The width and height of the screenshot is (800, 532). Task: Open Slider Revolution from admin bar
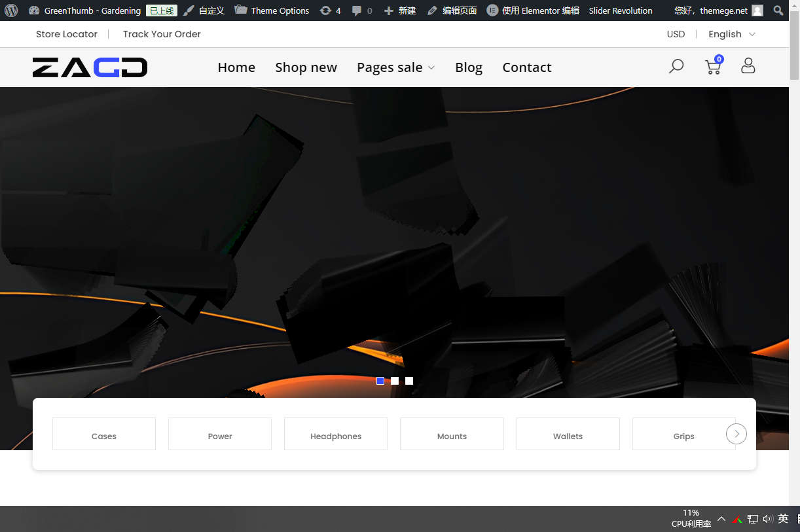click(x=621, y=10)
